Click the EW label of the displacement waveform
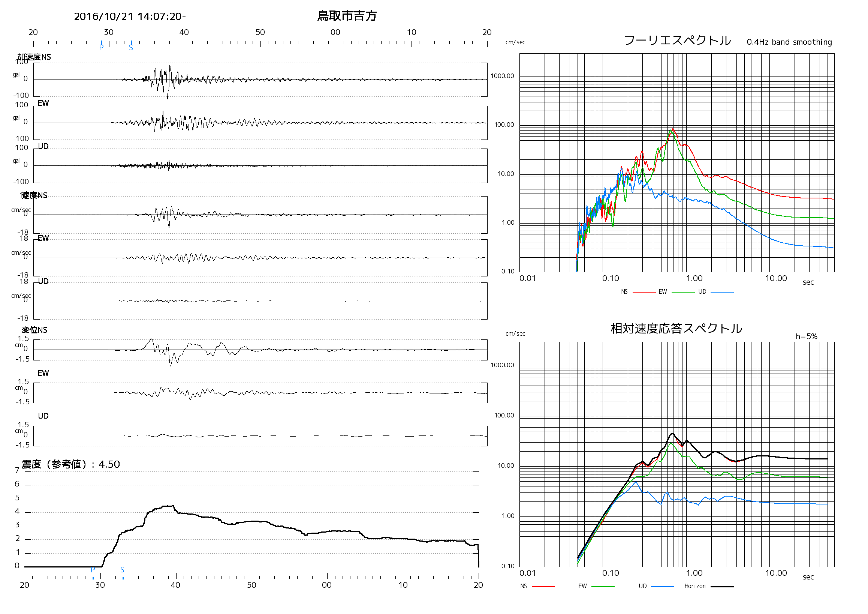The width and height of the screenshot is (868, 614). 43,374
